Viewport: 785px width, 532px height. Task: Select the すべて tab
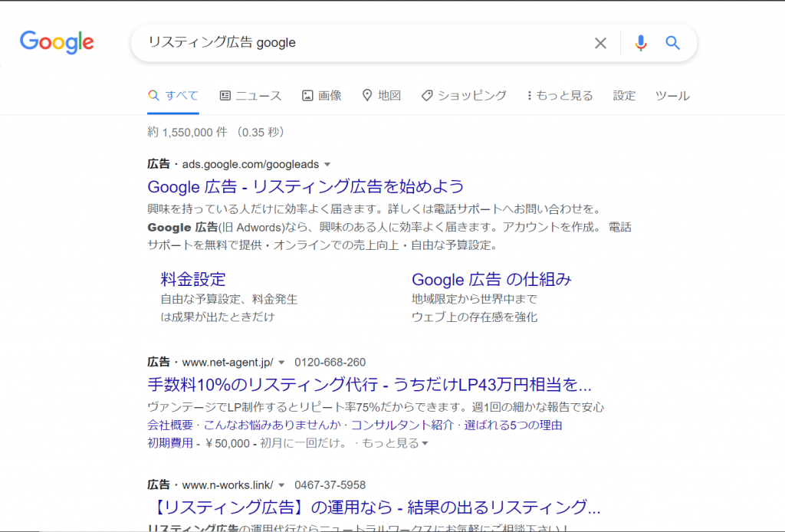173,95
